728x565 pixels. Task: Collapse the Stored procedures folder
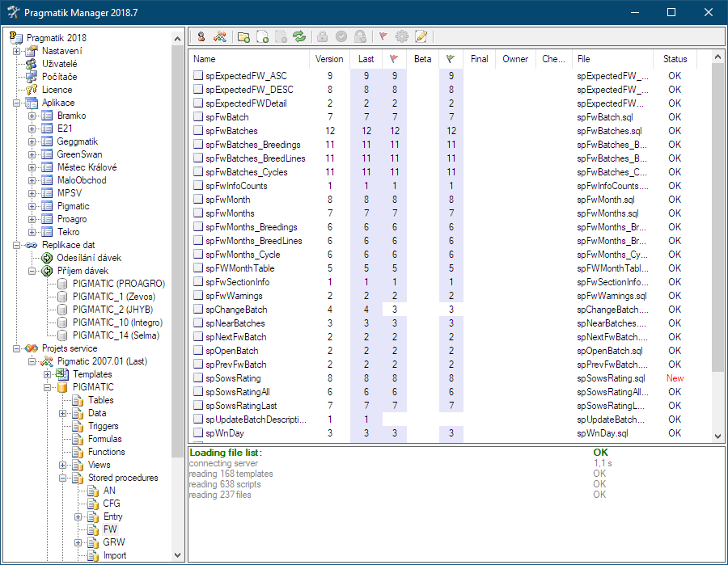coord(62,478)
